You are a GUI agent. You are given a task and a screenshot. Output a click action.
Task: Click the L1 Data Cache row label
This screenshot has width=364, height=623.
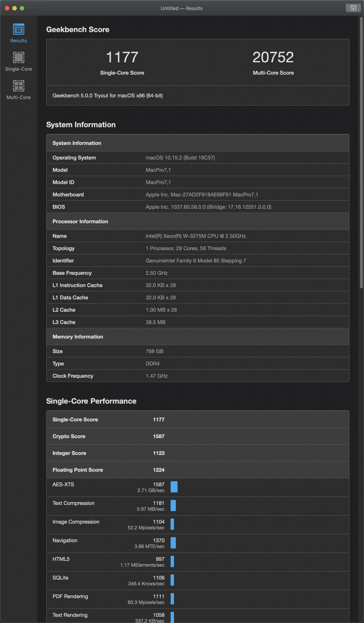pos(70,297)
